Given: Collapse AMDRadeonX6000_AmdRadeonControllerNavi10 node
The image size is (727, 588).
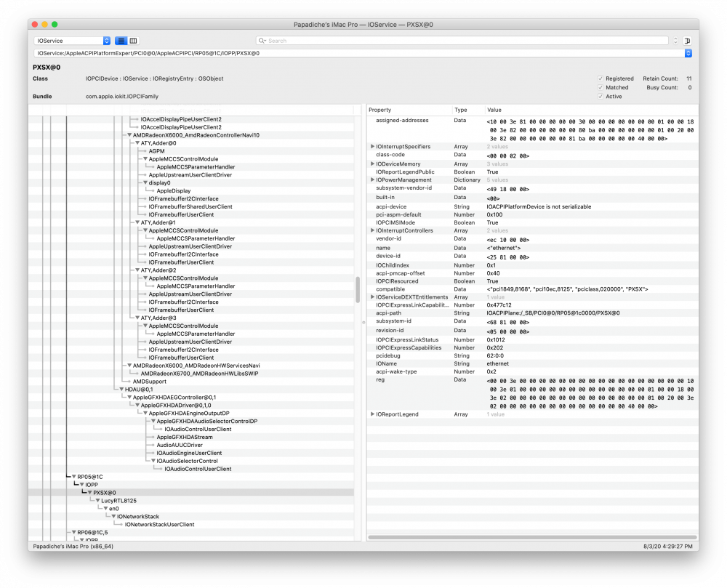Looking at the screenshot, I should (x=129, y=135).
